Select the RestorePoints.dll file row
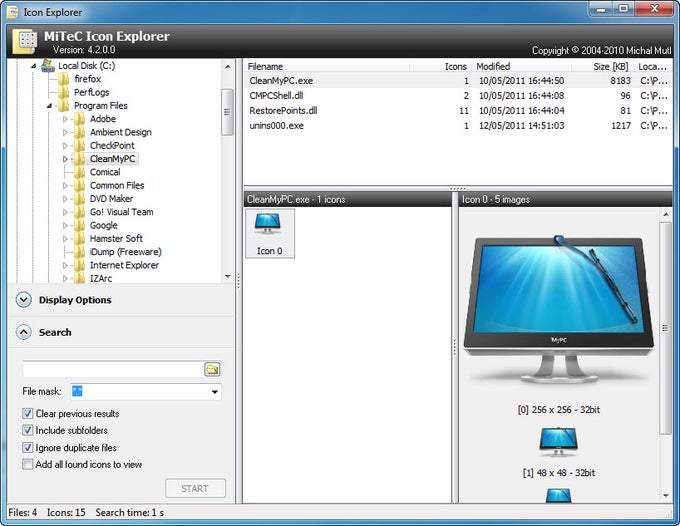Screen dimensions: 680x526 click(x=458, y=111)
